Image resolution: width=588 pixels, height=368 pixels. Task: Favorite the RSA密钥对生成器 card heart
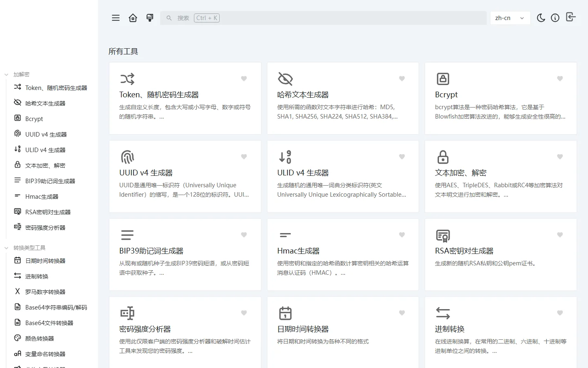(560, 235)
